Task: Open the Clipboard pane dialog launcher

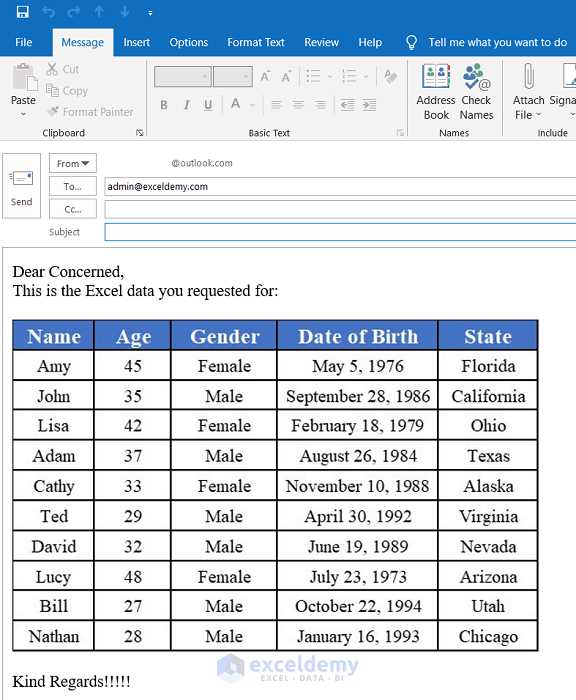Action: (x=140, y=133)
